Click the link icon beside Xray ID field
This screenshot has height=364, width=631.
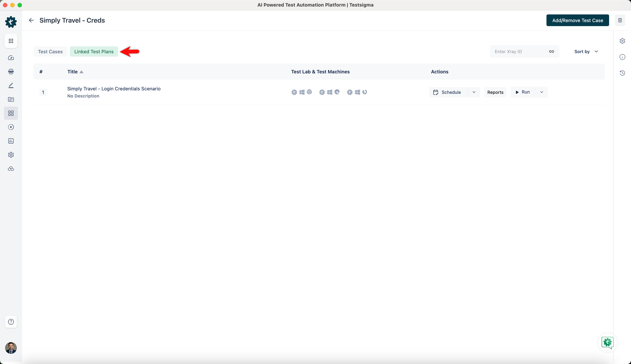pos(551,51)
